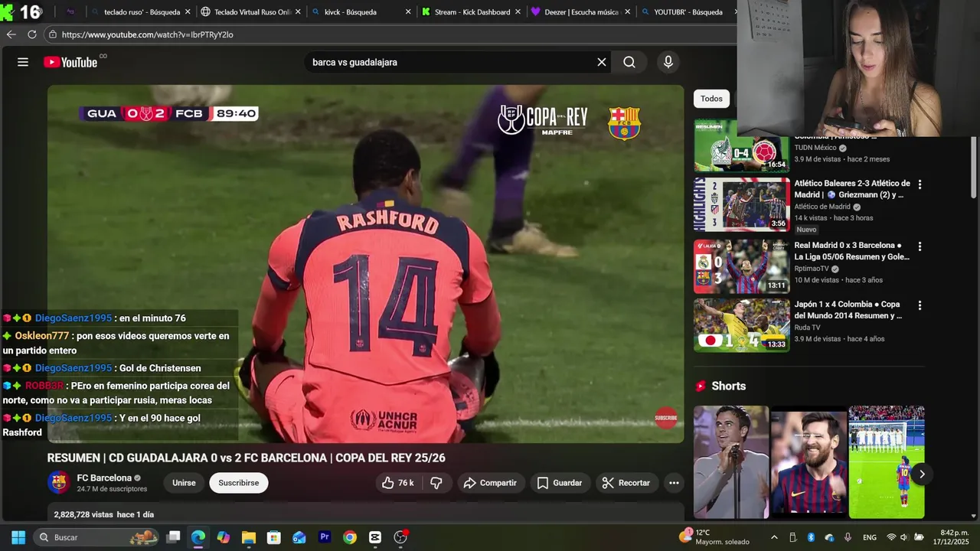
Task: Open File Explorer from the taskbar
Action: [249, 537]
